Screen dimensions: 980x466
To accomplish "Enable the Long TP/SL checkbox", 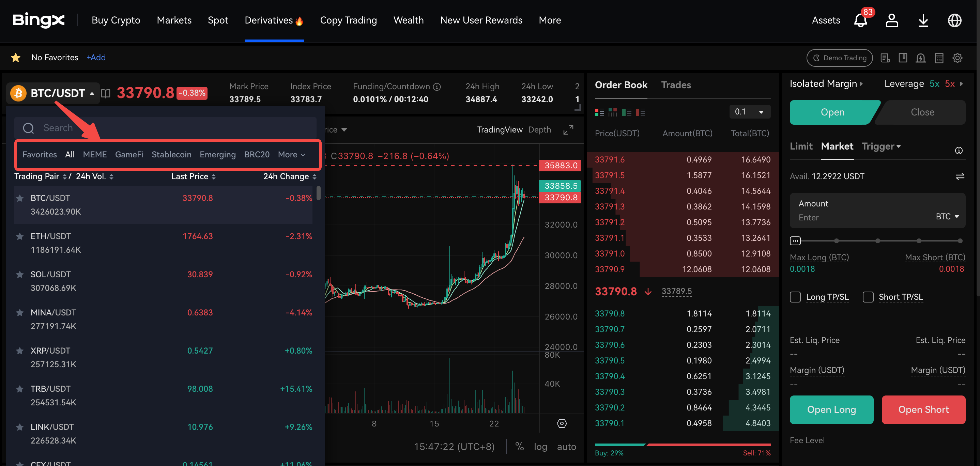I will 795,297.
